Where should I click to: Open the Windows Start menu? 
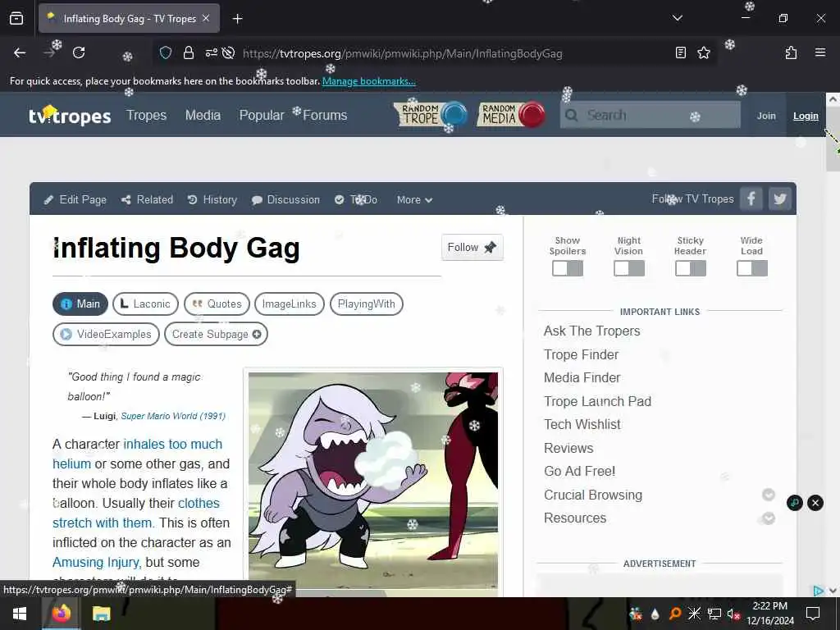[20, 614]
